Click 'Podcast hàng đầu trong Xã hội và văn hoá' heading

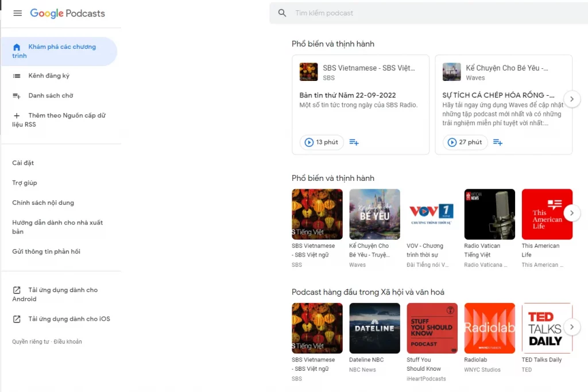click(368, 292)
